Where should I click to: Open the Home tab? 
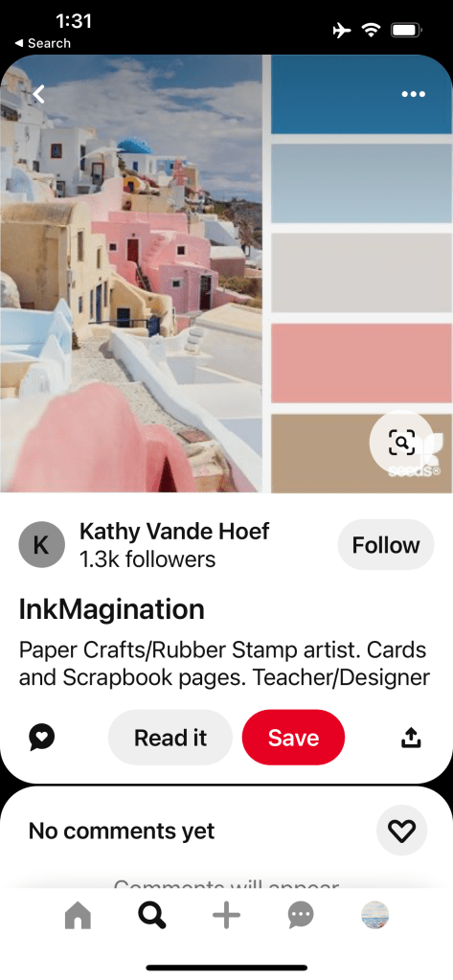[x=78, y=916]
